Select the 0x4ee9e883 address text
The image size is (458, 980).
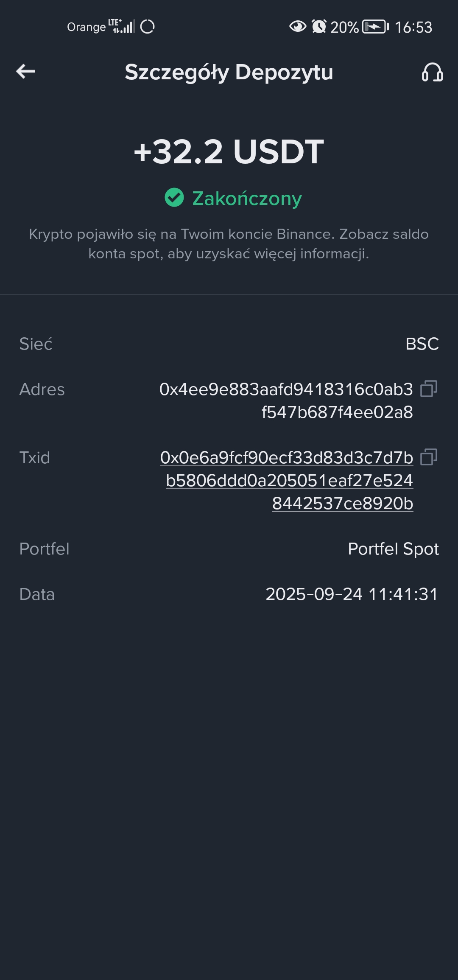286,400
